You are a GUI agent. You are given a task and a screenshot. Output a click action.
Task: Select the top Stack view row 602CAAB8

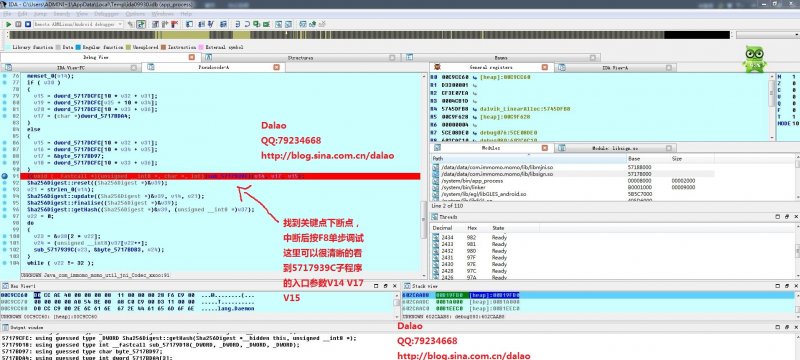tap(598, 295)
